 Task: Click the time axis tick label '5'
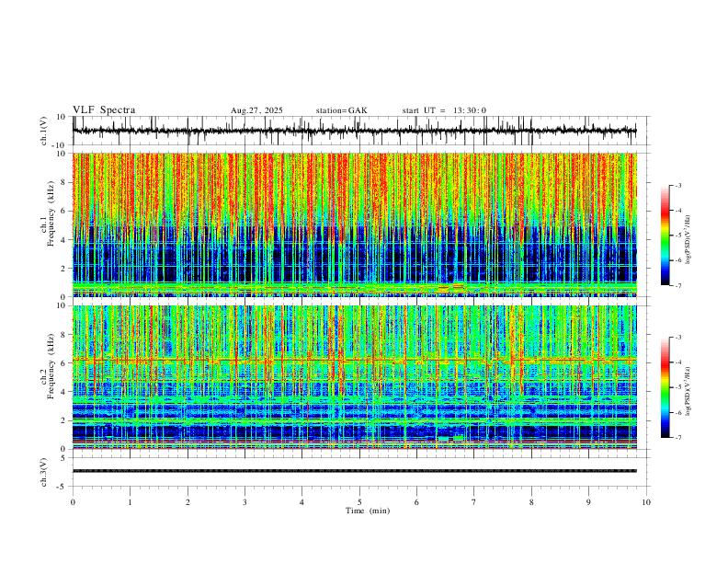pos(359,502)
